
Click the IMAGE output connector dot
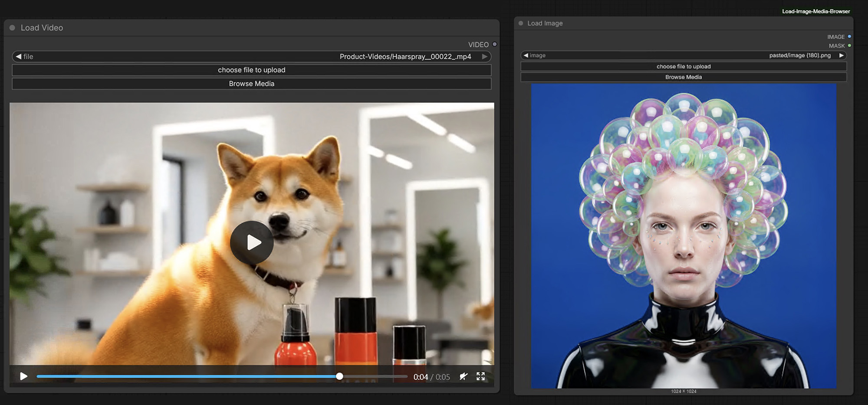[849, 36]
